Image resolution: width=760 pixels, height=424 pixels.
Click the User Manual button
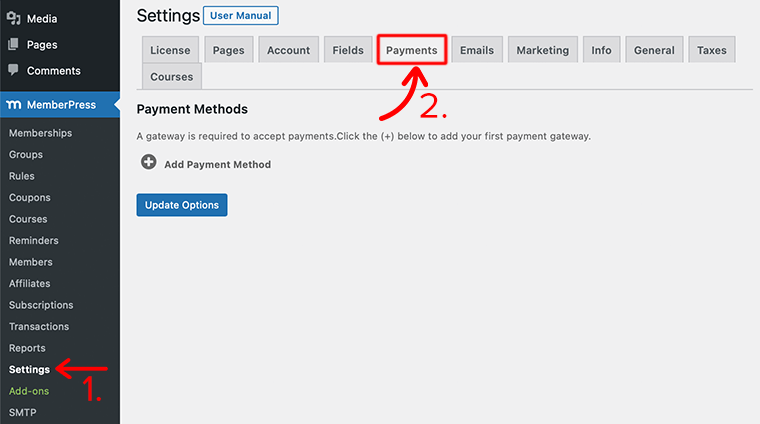[x=240, y=16]
